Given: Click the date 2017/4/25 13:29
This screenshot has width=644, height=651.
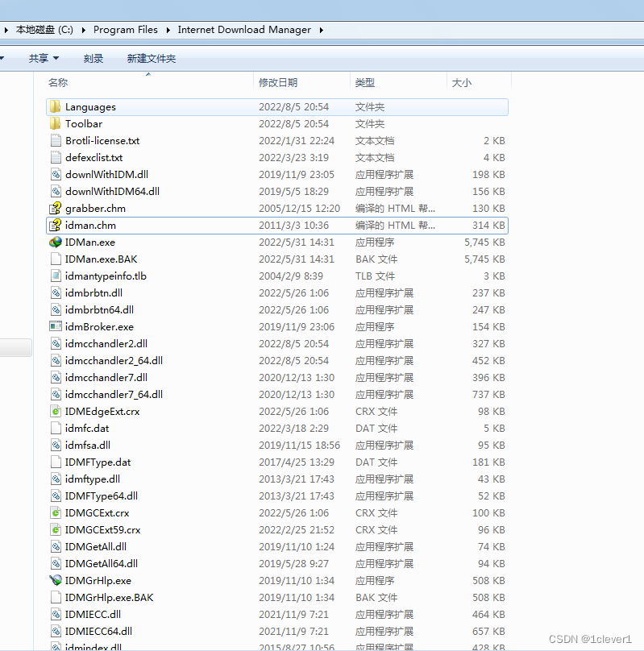Looking at the screenshot, I should [297, 462].
